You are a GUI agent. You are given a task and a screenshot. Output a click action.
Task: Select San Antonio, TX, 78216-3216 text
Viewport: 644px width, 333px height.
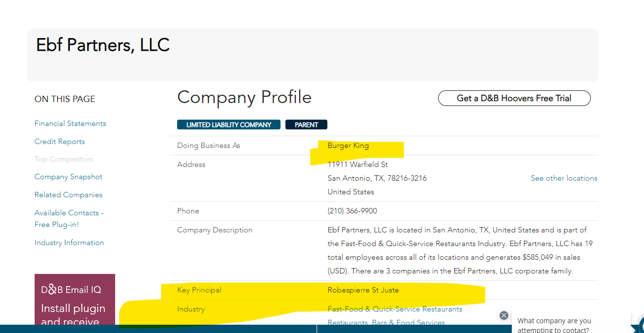click(377, 178)
